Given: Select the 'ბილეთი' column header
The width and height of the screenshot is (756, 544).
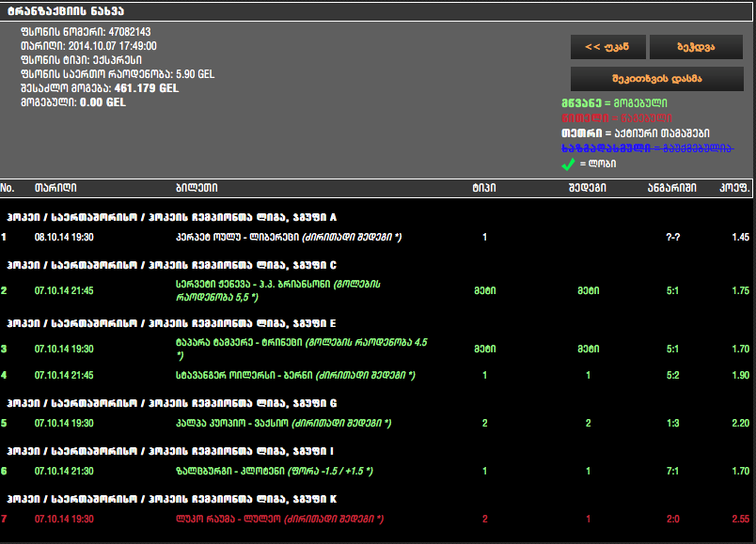Looking at the screenshot, I should (197, 188).
